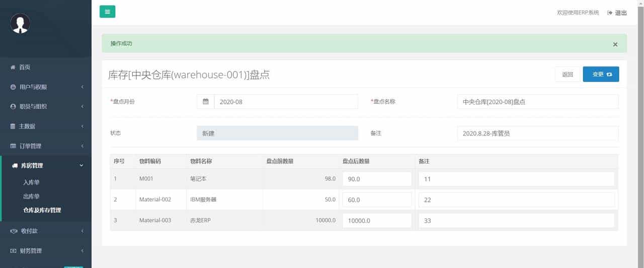Click the icon beside 订单管理

pos(13,146)
